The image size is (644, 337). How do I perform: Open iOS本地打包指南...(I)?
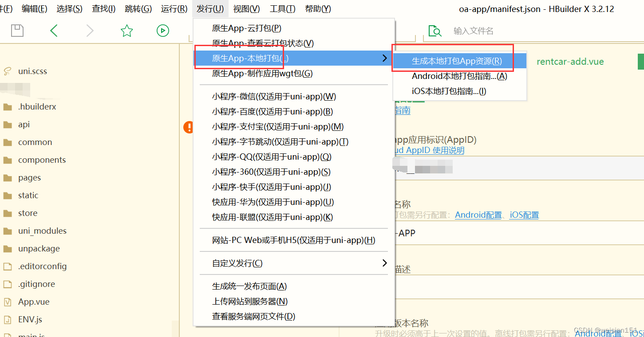[460, 91]
